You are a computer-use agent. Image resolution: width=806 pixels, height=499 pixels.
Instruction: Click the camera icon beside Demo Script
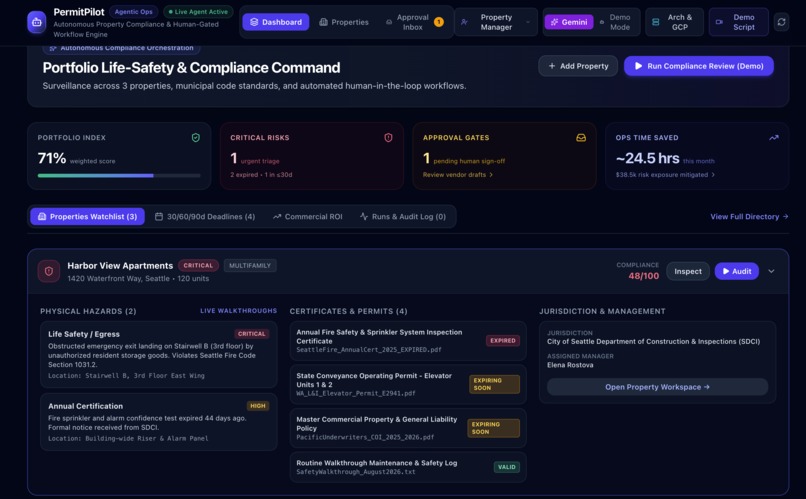(x=719, y=22)
